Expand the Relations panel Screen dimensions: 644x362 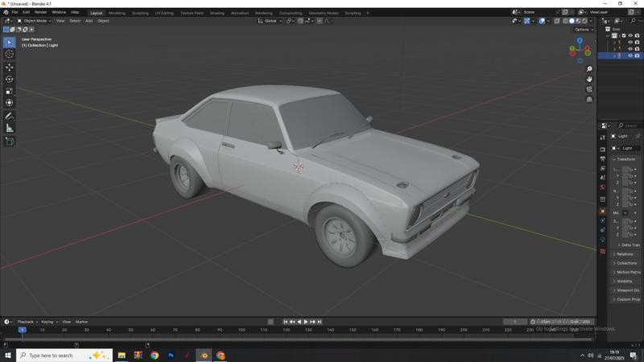pyautogui.click(x=623, y=254)
